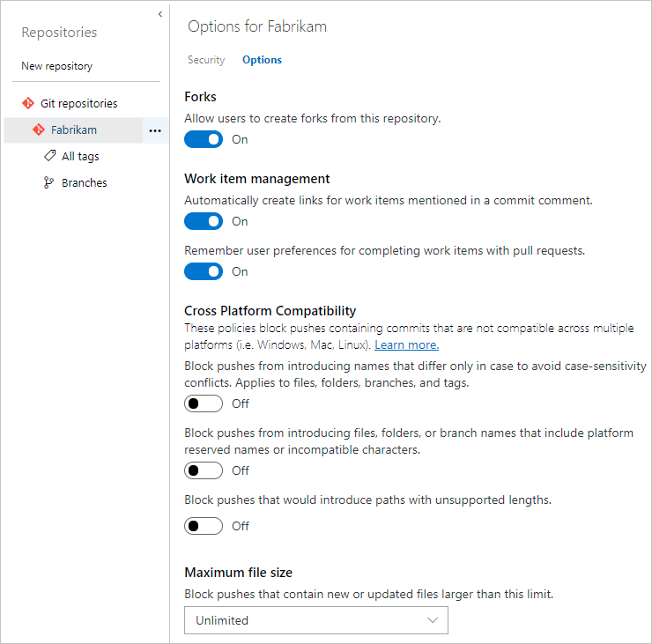The width and height of the screenshot is (652, 644).
Task: Click the dropdown chevron next to Unlimited
Action: pos(432,620)
